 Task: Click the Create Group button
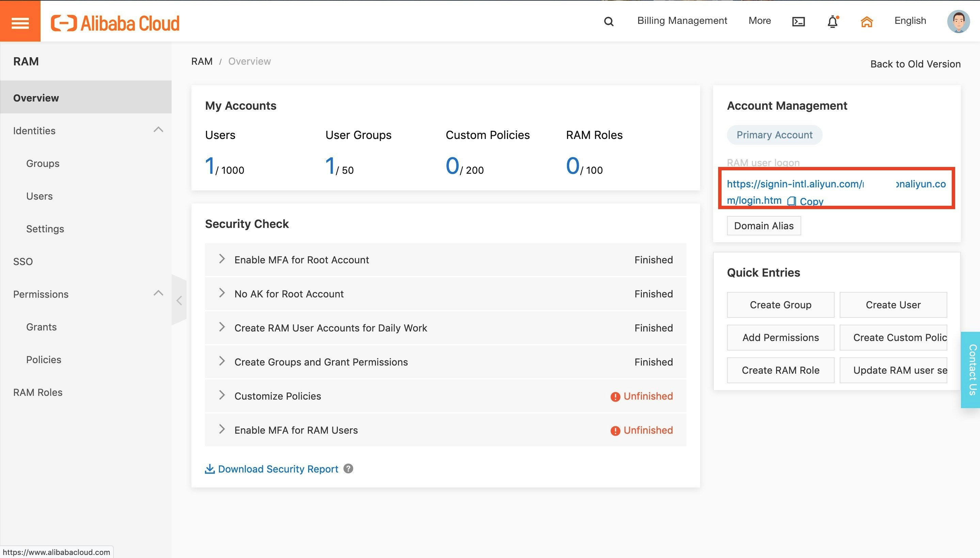(780, 305)
